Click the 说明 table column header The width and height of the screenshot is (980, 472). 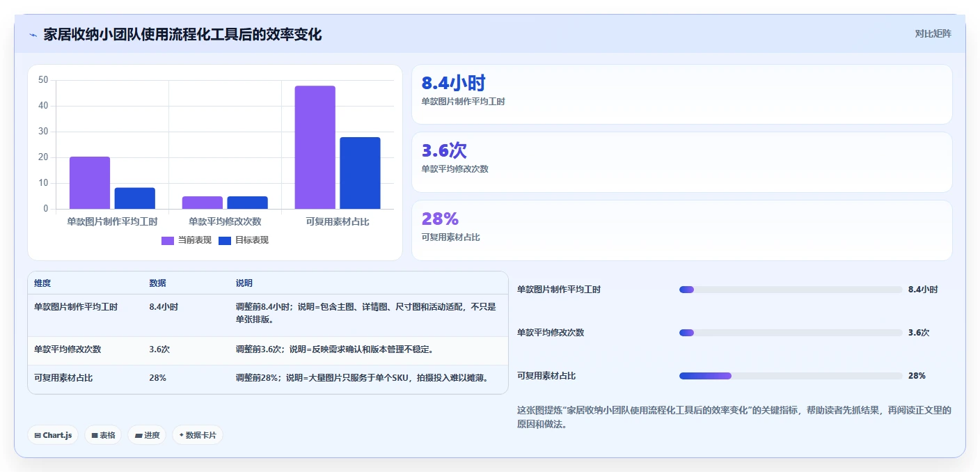(x=244, y=283)
